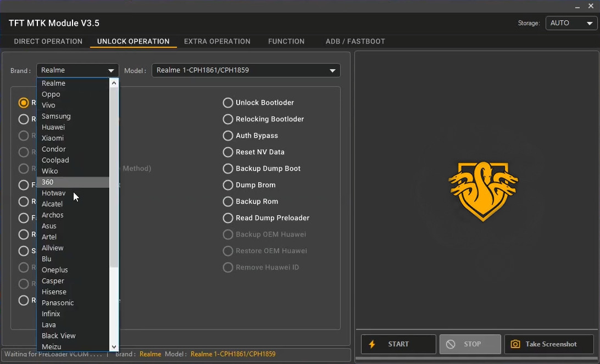600x364 pixels.
Task: Click the scroll-up arrow above the brand list scrollbar
Action: [114, 82]
